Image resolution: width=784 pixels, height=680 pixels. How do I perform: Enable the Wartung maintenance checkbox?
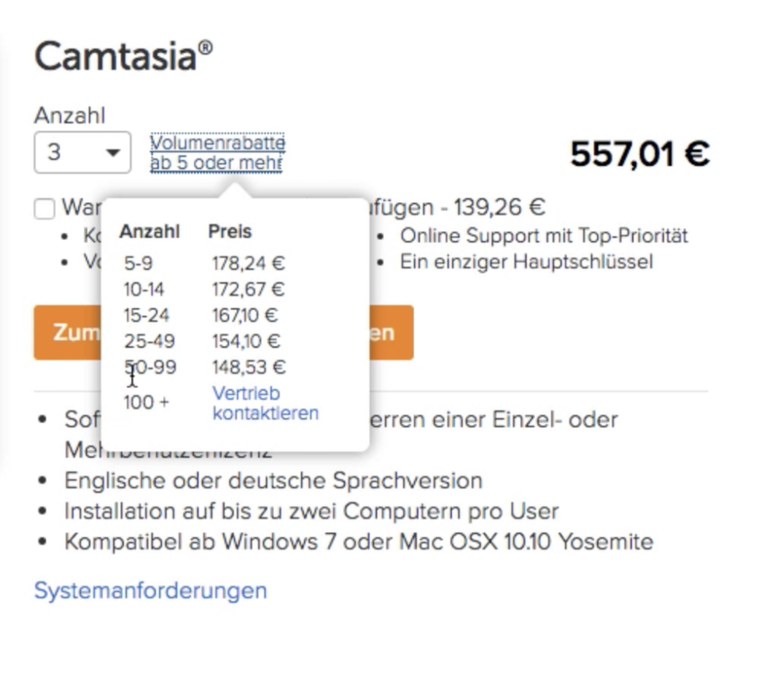pos(45,209)
